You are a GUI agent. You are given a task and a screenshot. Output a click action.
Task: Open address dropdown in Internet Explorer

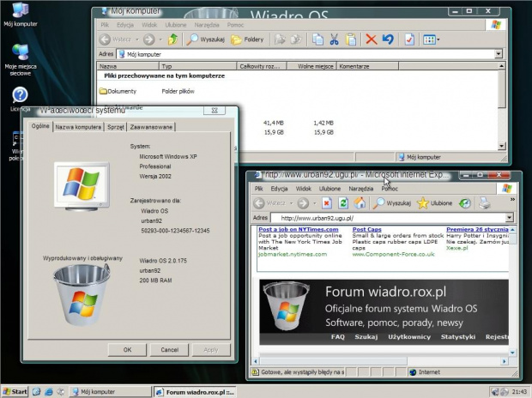(510, 218)
